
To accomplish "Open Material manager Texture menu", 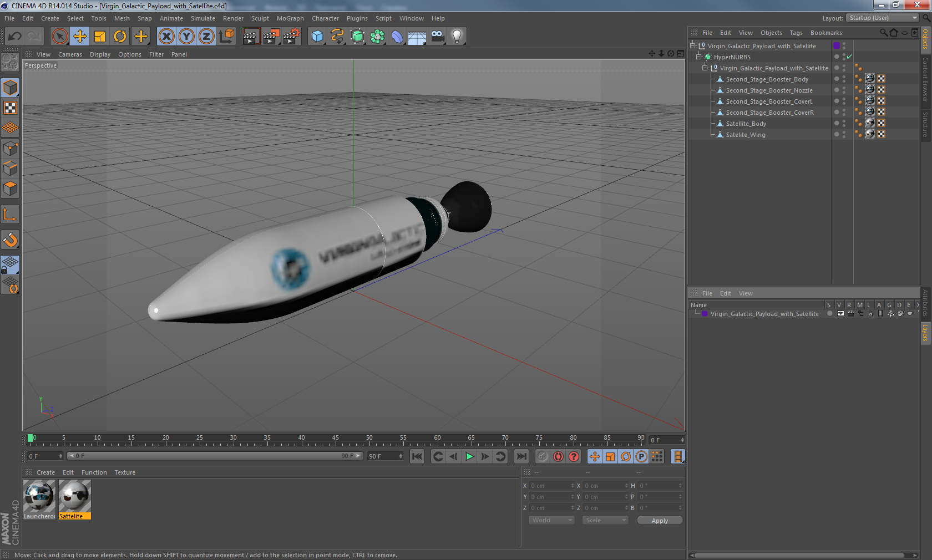I will 125,472.
